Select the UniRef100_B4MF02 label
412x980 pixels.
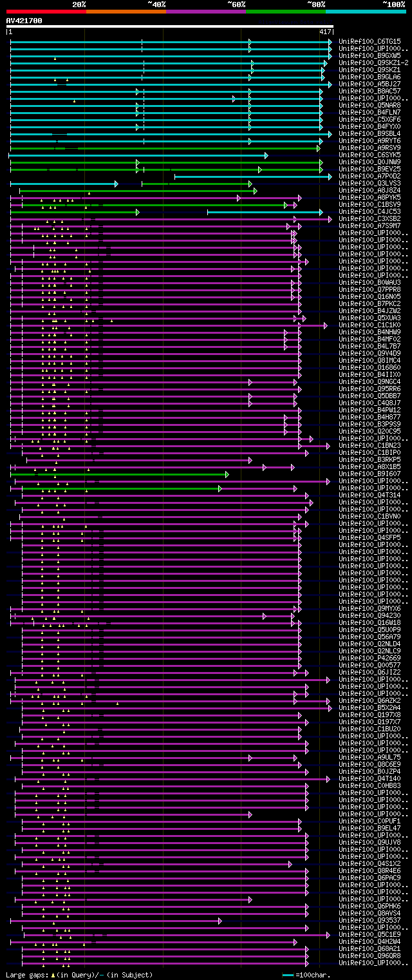pos(369,339)
